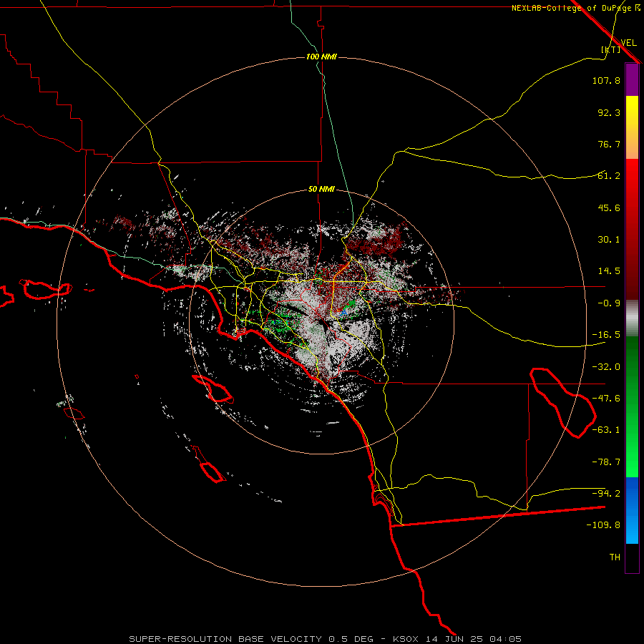Click the -94.2 velocity scale value
This screenshot has width=644, height=644.
[x=606, y=494]
